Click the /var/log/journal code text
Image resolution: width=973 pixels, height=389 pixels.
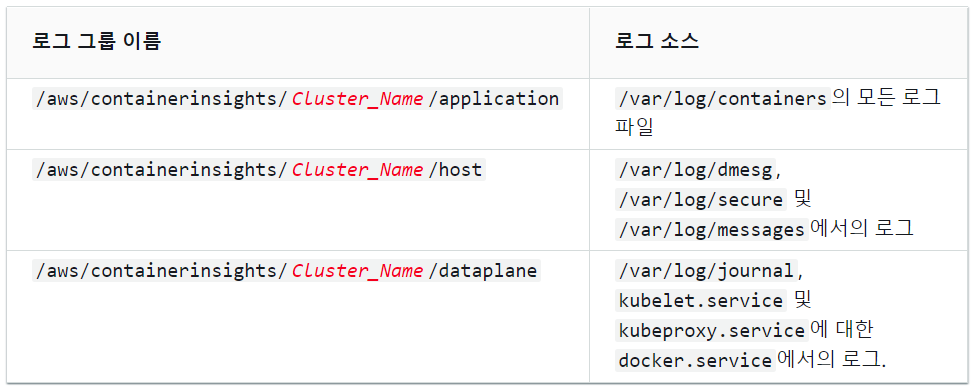coord(706,271)
